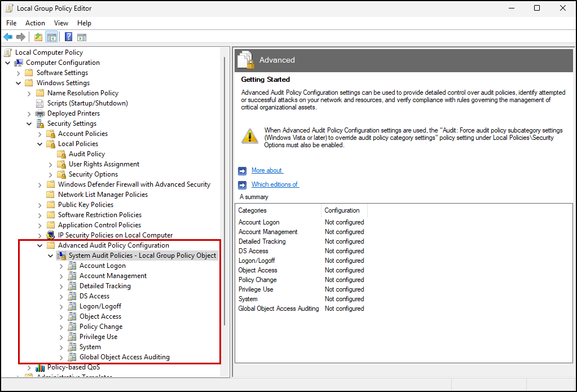Collapse the Local Policies node

point(39,143)
